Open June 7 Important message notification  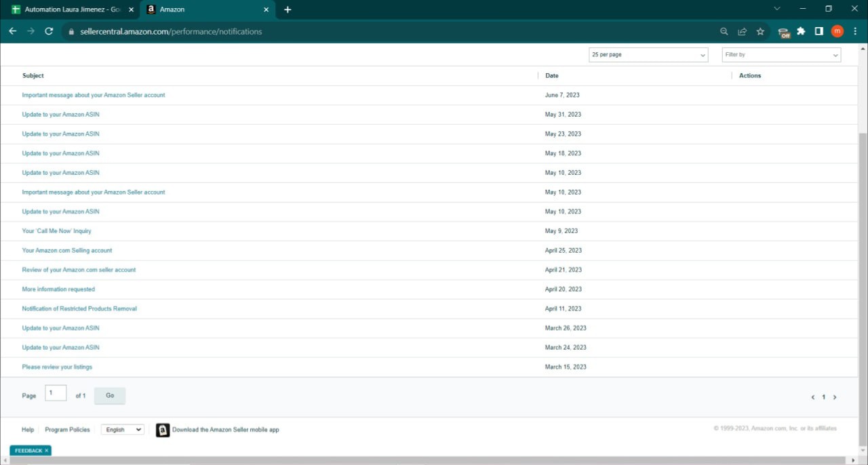[x=94, y=95]
